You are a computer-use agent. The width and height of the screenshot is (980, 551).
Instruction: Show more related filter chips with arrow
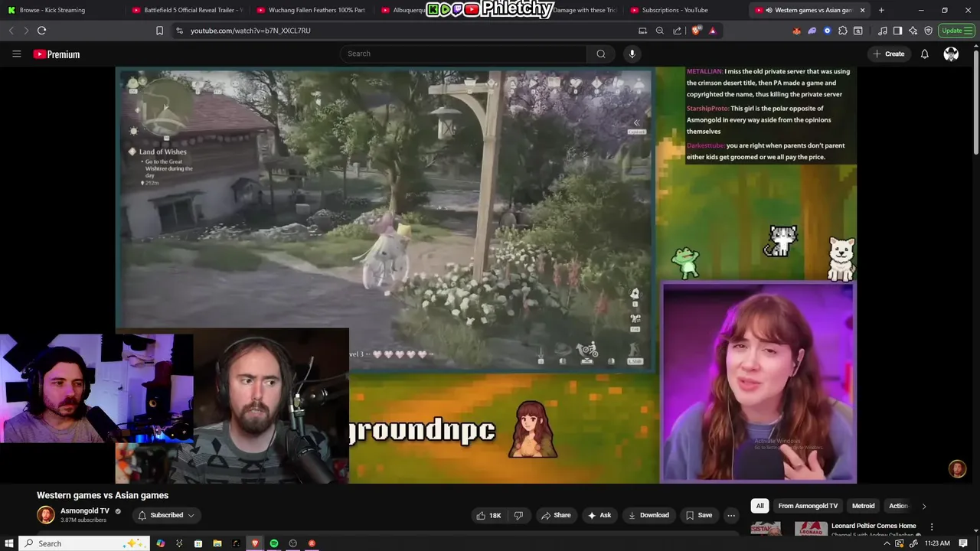(923, 506)
